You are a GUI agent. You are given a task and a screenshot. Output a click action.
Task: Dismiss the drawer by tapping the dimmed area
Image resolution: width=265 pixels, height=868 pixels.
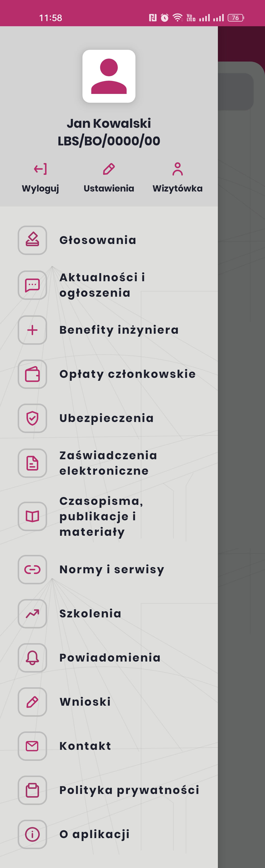click(241, 438)
